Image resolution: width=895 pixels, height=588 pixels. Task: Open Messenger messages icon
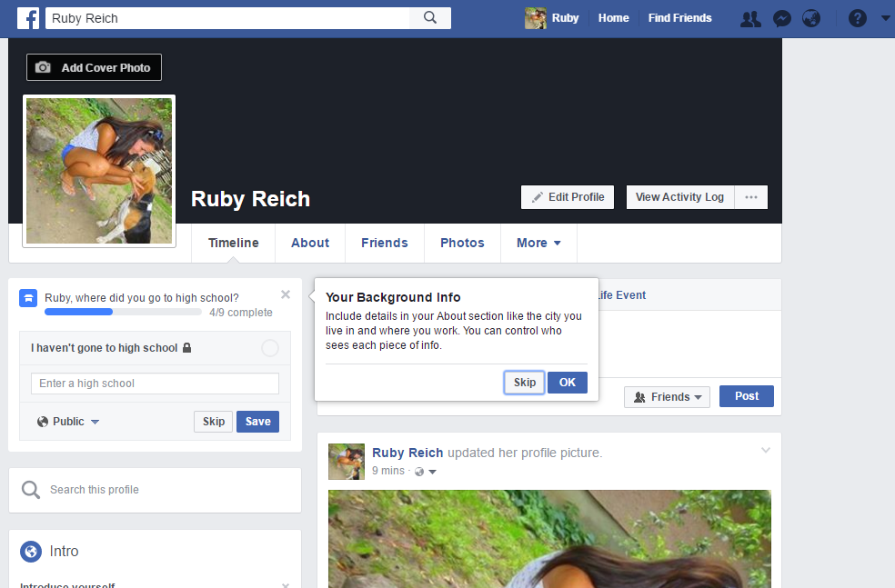point(781,17)
